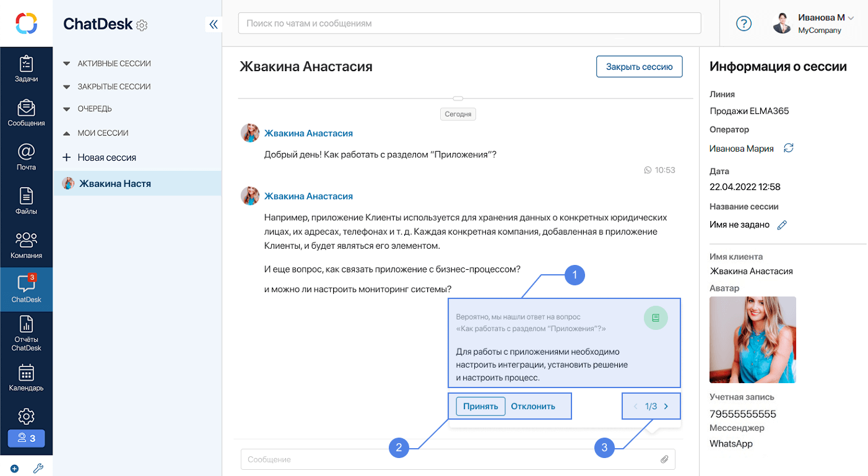Screen dimensions: 868x476
Task: Open knowledge base article green icon
Action: [656, 318]
